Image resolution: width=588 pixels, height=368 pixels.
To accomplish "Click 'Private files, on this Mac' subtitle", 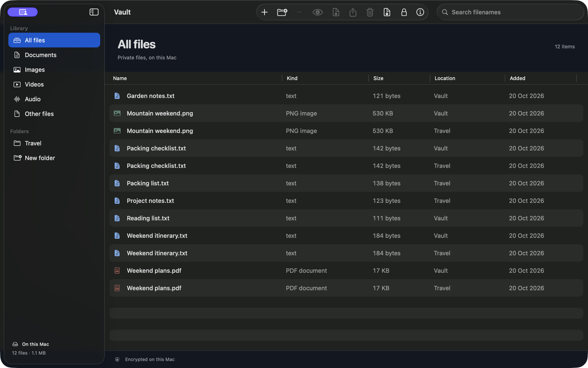I will click(x=147, y=57).
